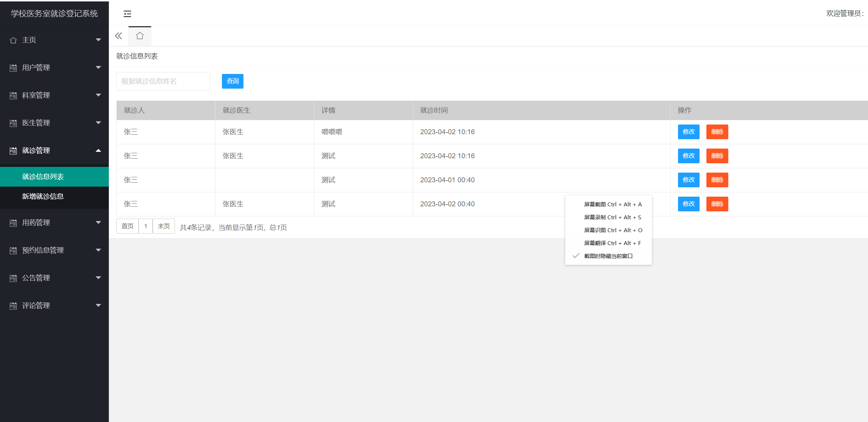
Task: Collapse the 就诊管理 menu arrow
Action: [x=98, y=150]
